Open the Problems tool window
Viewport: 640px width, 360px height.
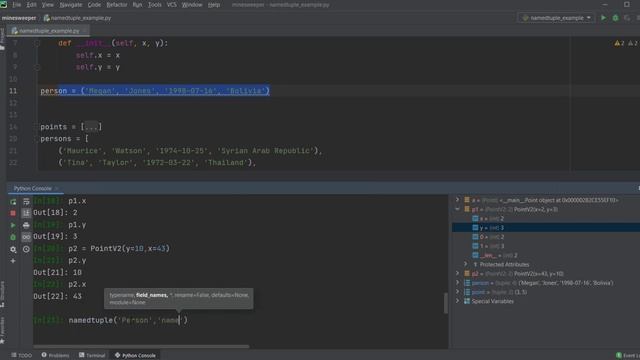[56, 356]
